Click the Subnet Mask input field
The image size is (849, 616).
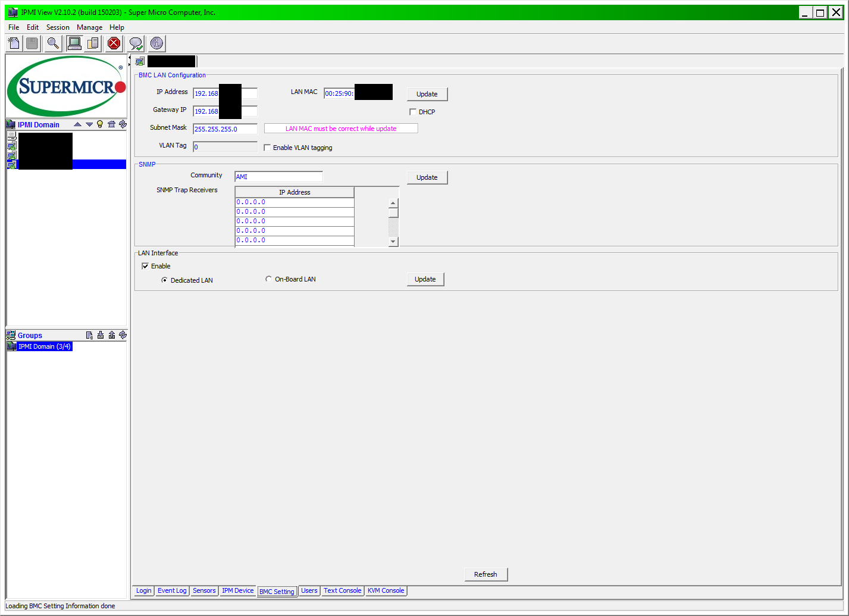coord(225,129)
